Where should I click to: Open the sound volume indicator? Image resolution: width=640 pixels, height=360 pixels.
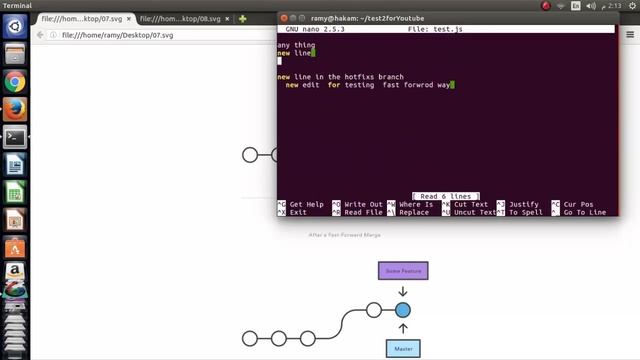[x=591, y=6]
